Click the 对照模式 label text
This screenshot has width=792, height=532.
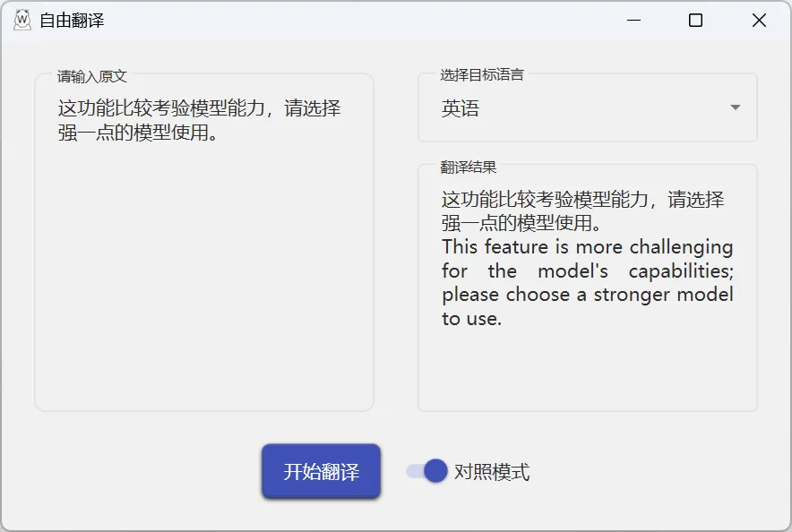tap(494, 471)
